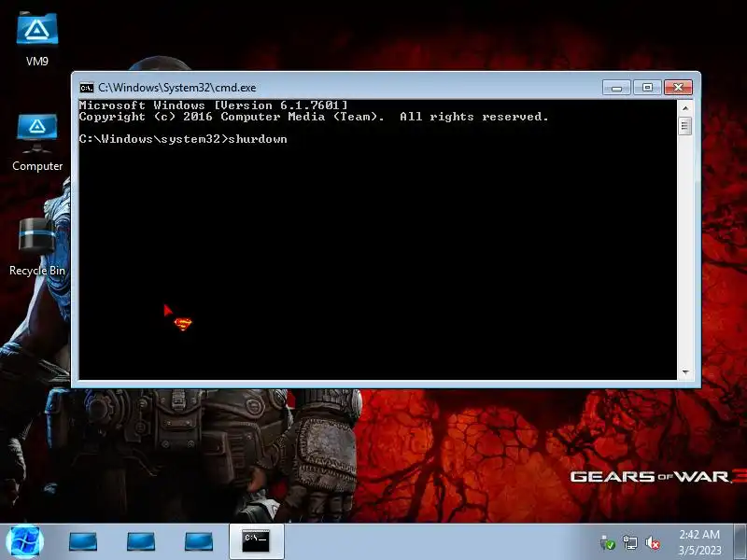Click the muted volume tray icon
Screen dimensions: 747x560
coord(652,542)
